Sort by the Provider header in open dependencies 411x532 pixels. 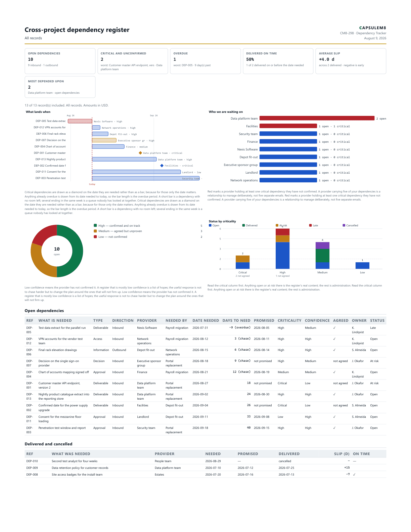pos(147,320)
